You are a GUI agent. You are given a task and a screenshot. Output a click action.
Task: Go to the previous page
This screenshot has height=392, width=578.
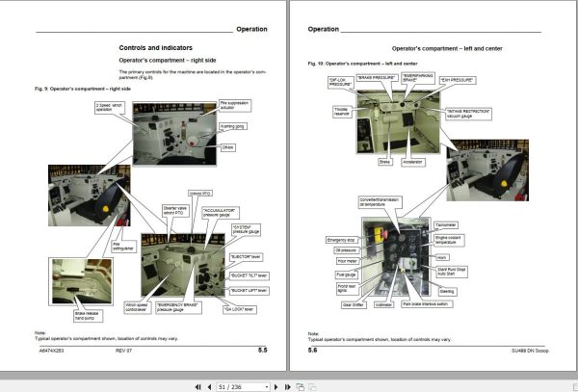point(209,387)
